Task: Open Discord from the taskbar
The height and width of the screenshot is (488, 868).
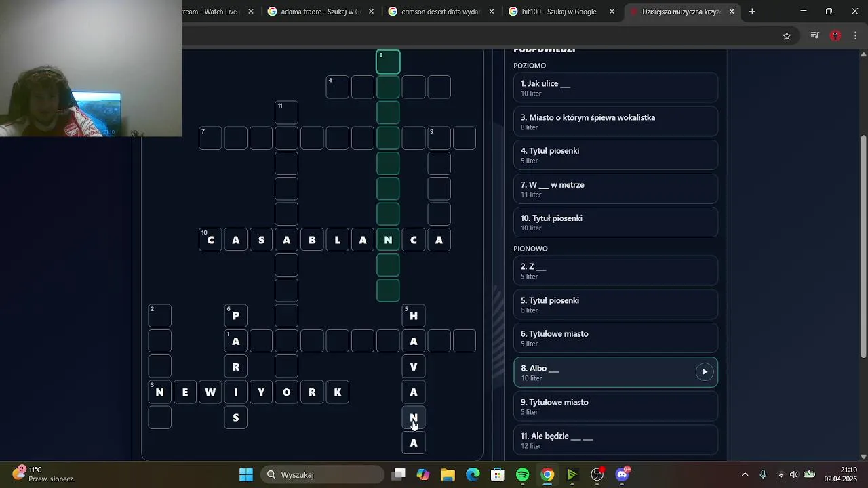Action: (622, 474)
